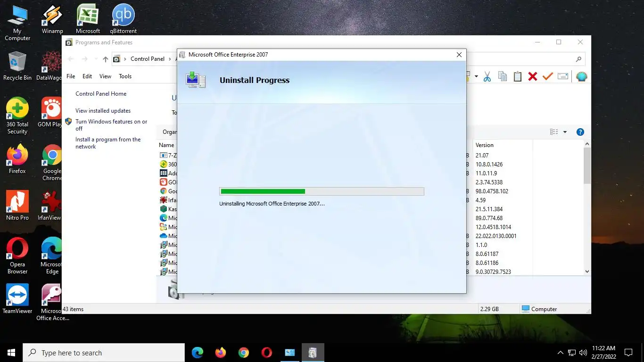The height and width of the screenshot is (362, 644).
Task: Click the search magnifier in Programs and Features
Action: (578, 59)
